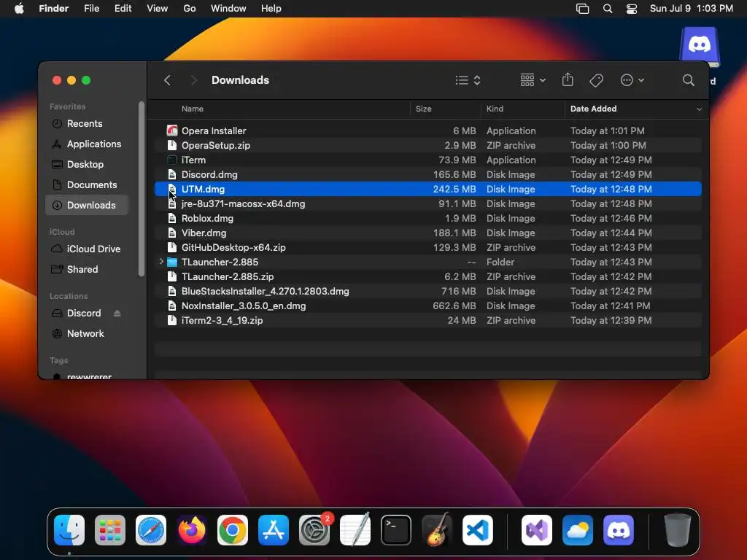Open Desktop from the sidebar
The image size is (747, 560).
tap(87, 164)
